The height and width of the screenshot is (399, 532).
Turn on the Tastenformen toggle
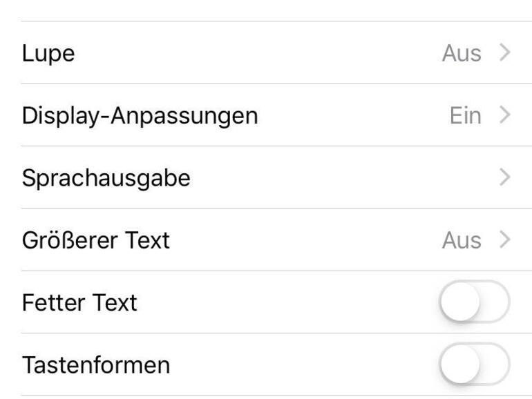475,364
